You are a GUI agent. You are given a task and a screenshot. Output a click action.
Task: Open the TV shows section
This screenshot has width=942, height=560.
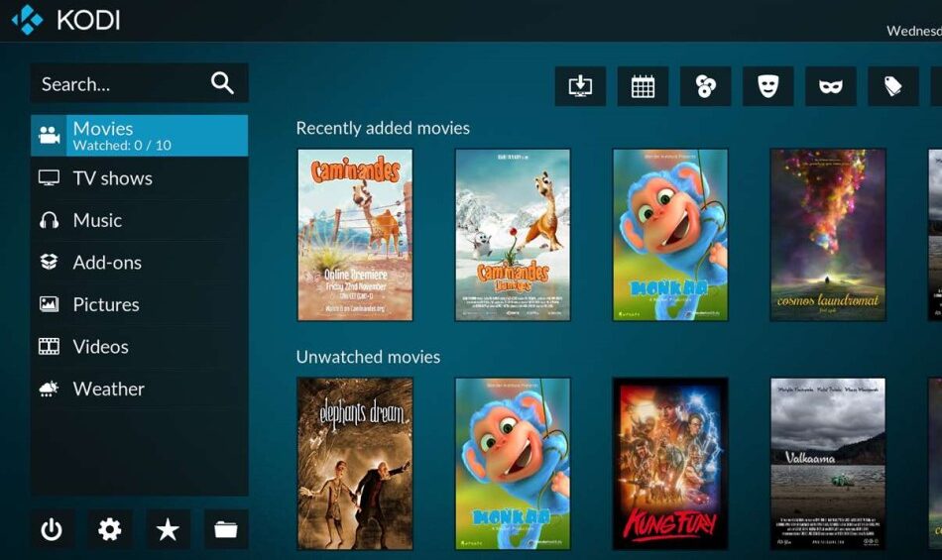point(140,178)
